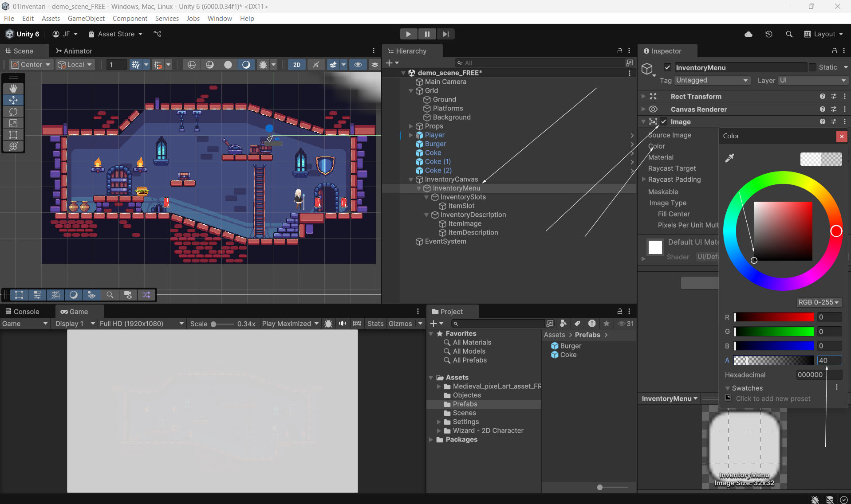
Task: Open the GameObject menu
Action: coord(86,18)
